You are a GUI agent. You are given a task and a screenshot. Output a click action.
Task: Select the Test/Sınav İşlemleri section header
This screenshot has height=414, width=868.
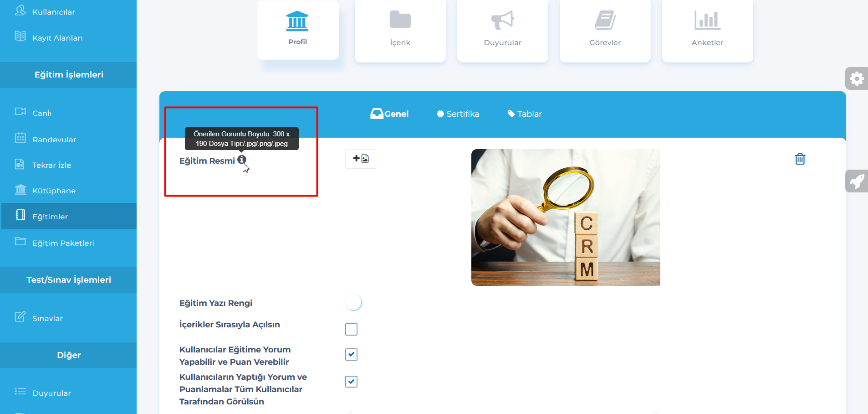point(68,280)
